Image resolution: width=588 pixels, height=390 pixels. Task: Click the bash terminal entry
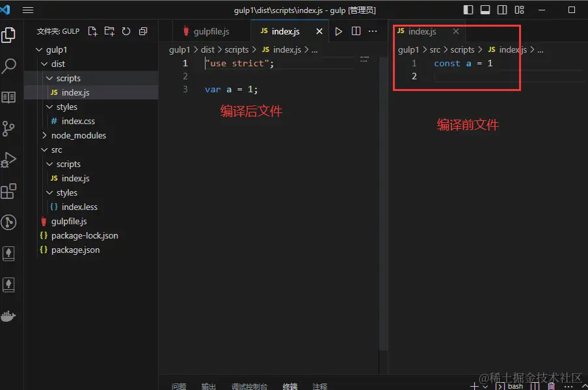(x=510, y=386)
